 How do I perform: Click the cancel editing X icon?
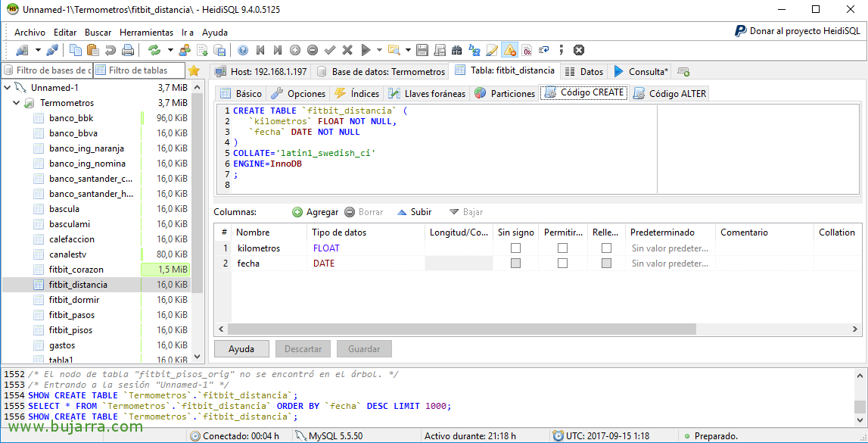347,51
